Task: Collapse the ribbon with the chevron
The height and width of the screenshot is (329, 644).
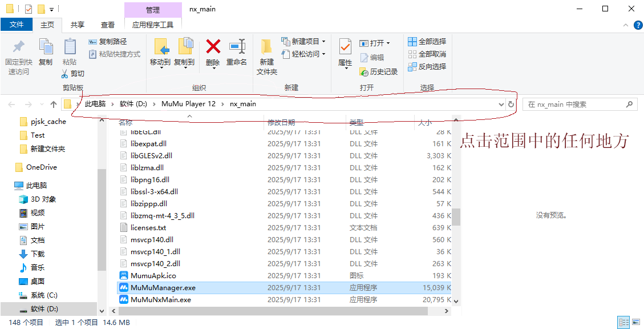Action: (625, 25)
